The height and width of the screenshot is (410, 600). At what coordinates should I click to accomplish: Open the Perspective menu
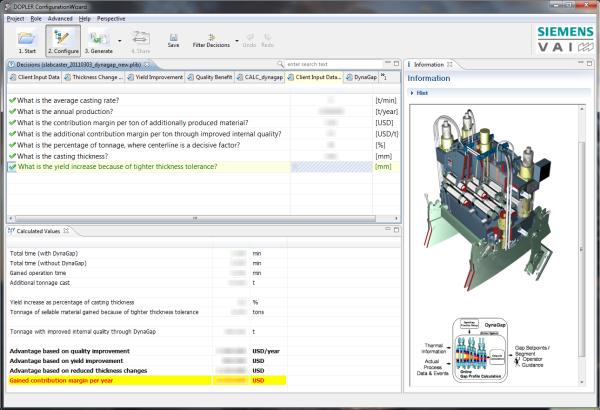point(111,19)
